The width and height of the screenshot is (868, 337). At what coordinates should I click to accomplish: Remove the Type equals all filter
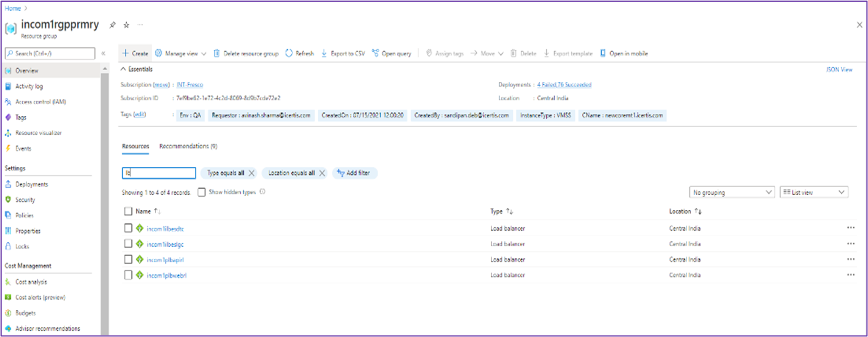[252, 173]
